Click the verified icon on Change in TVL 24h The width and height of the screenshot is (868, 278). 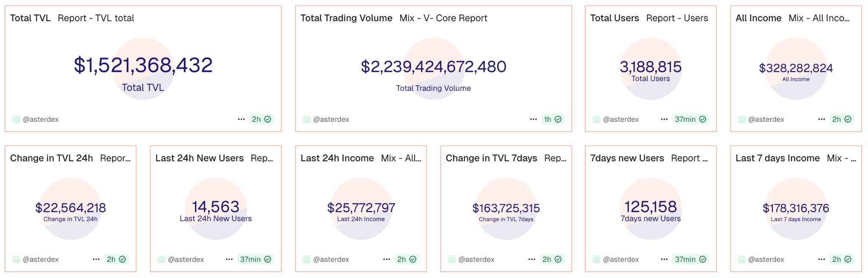click(122, 259)
